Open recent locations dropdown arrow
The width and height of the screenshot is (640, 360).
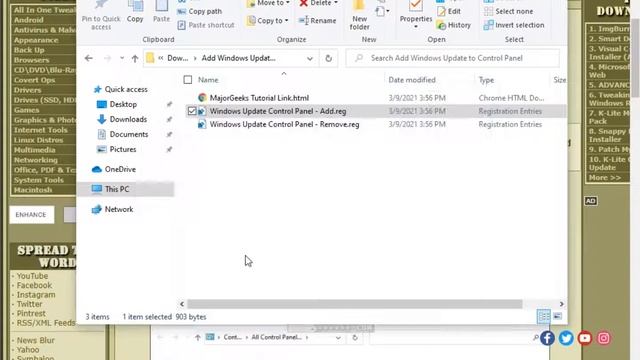tap(122, 58)
